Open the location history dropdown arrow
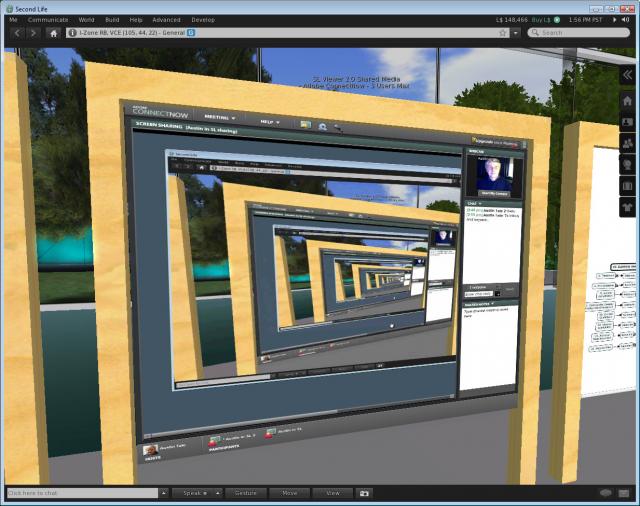Image resolution: width=640 pixels, height=506 pixels. [516, 33]
